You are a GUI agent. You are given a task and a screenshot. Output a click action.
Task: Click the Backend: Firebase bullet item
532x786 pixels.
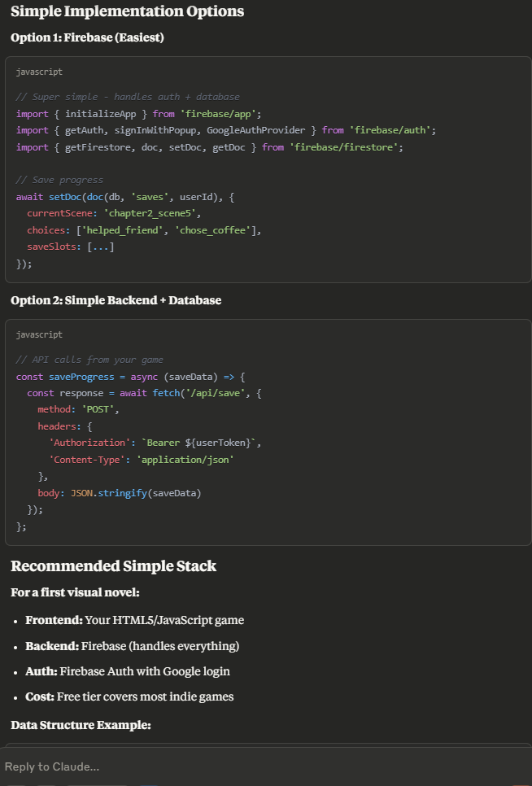coord(132,646)
